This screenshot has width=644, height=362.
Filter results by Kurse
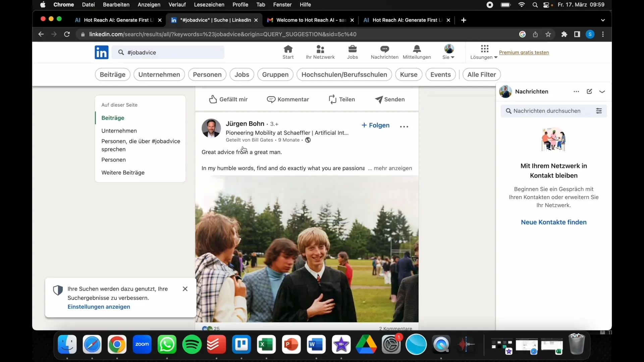point(409,74)
